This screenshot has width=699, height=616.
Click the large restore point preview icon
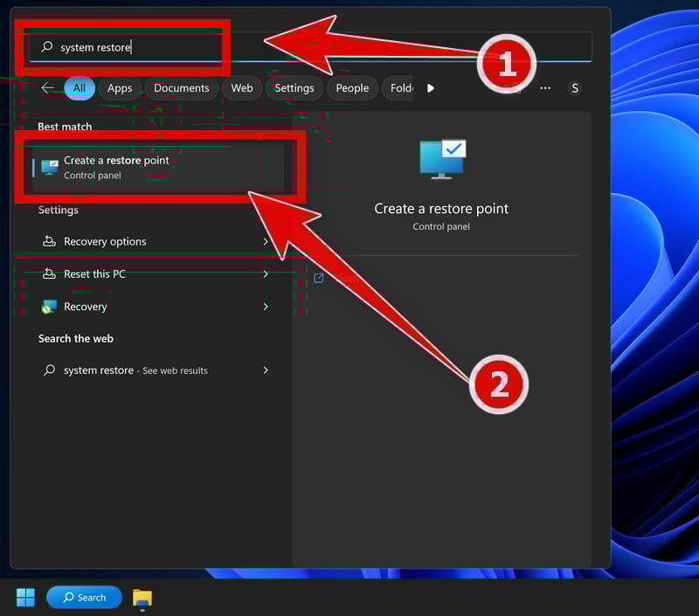pos(442,160)
